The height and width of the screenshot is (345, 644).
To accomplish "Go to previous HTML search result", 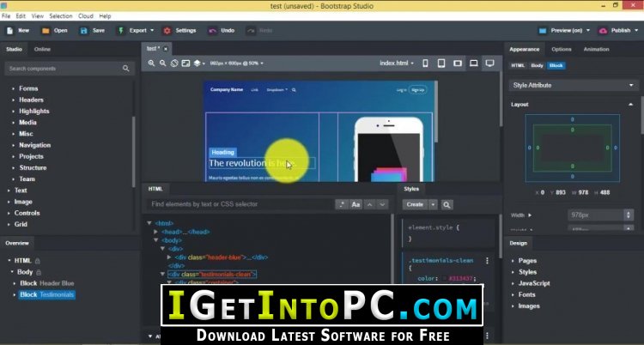I will 369,204.
